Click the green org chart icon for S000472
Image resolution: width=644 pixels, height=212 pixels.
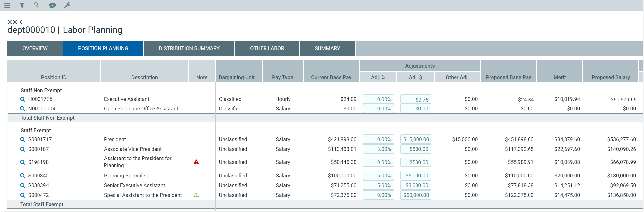[x=196, y=195]
